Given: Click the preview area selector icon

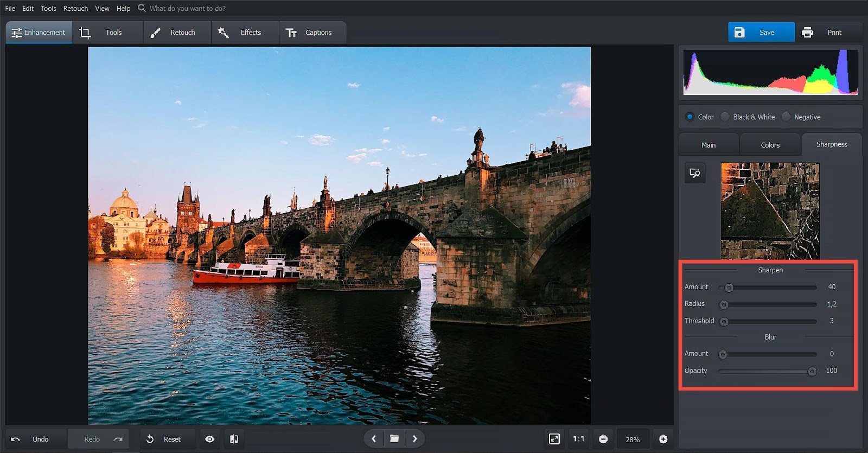Looking at the screenshot, I should [x=695, y=173].
